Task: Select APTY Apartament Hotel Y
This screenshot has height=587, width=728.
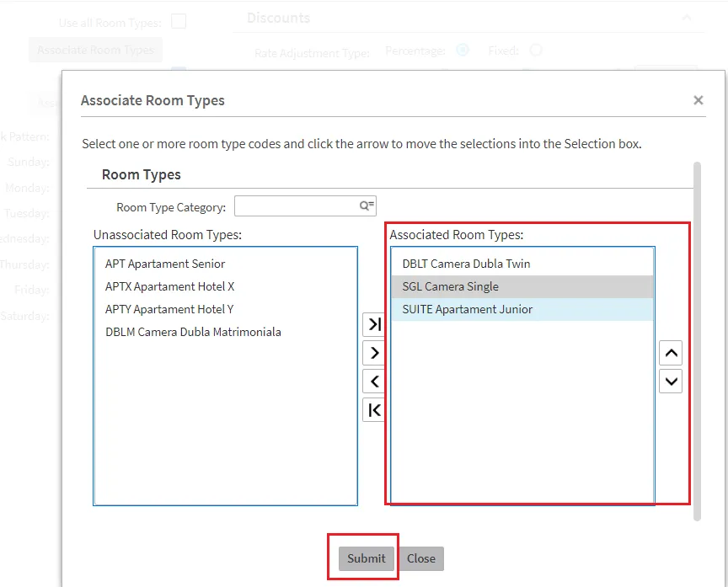Action: 225,309
